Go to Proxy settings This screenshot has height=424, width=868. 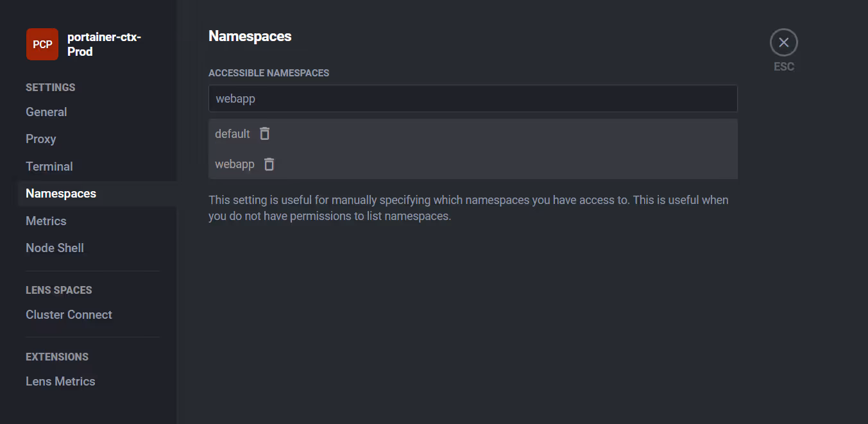pyautogui.click(x=41, y=139)
